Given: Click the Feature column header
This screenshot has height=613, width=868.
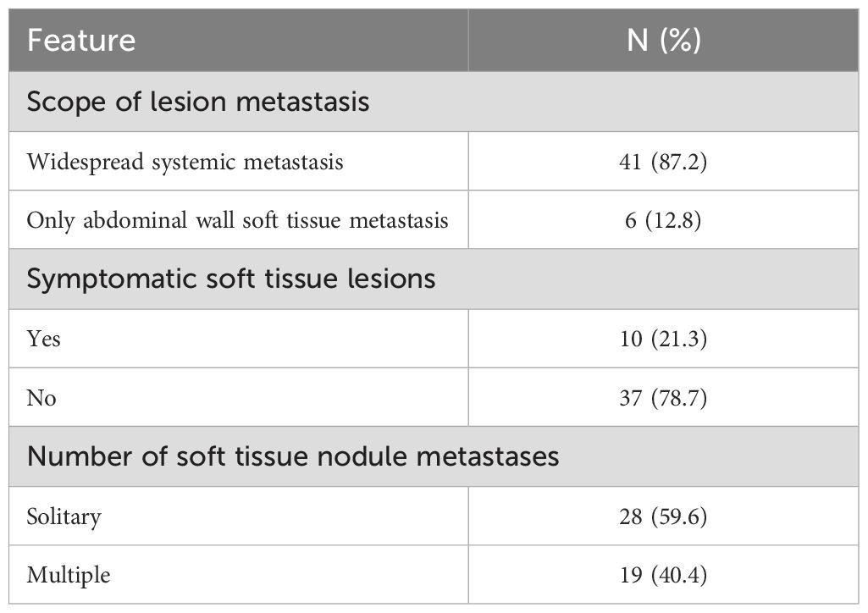Looking at the screenshot, I should 80,41.
